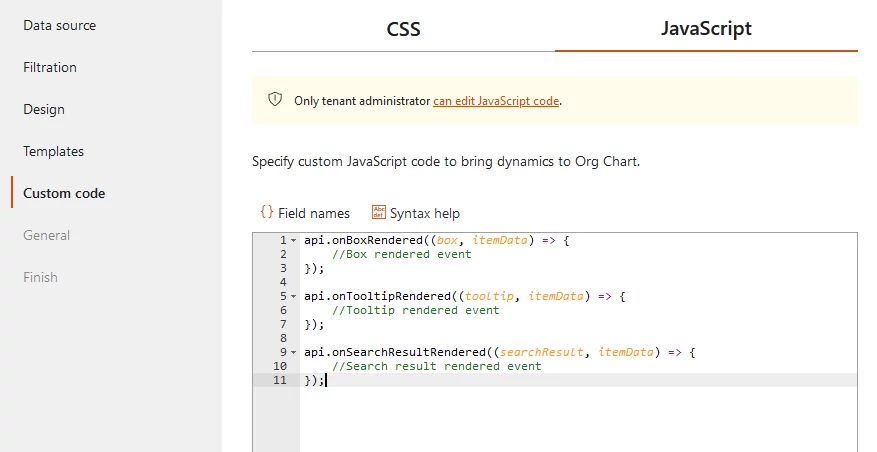Screen dimensions: 877x452
Task: Click the //Box rendered event comment
Action: point(402,255)
